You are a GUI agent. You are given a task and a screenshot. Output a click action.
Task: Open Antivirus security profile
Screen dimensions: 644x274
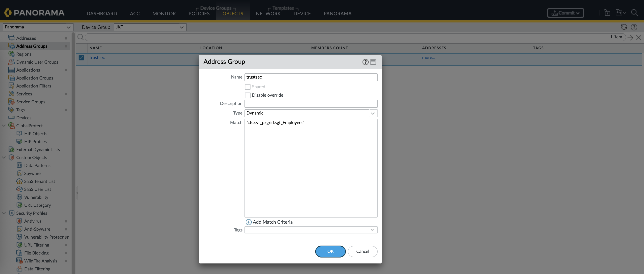33,221
